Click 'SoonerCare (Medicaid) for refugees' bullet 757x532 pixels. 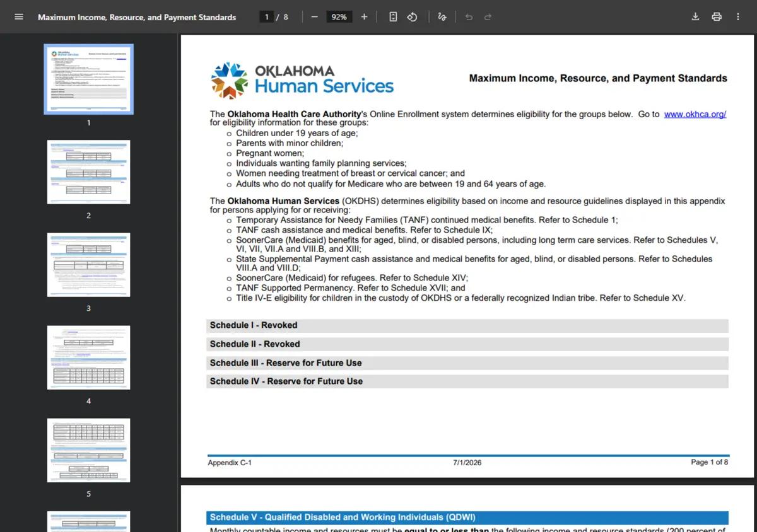[352, 278]
